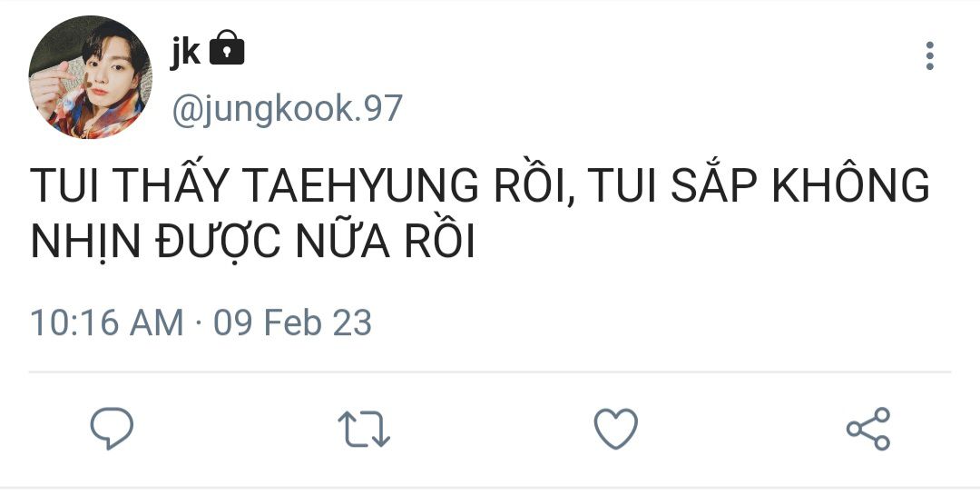The width and height of the screenshot is (980, 495).
Task: Click the 10:16 AM timestamp
Action: pos(107,323)
